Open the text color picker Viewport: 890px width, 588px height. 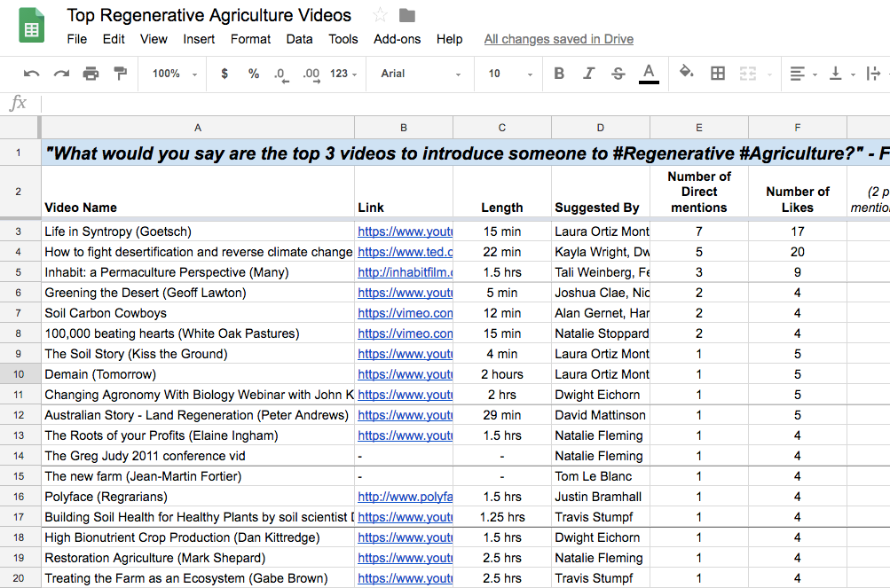pos(649,74)
